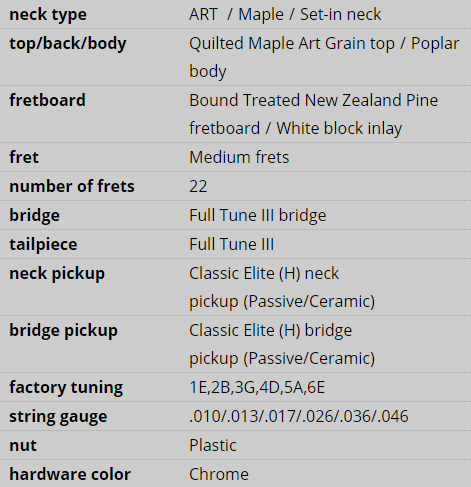Image resolution: width=471 pixels, height=487 pixels.
Task: Click 'Bound Treated New Zealand Pine' text
Action: [x=314, y=100]
